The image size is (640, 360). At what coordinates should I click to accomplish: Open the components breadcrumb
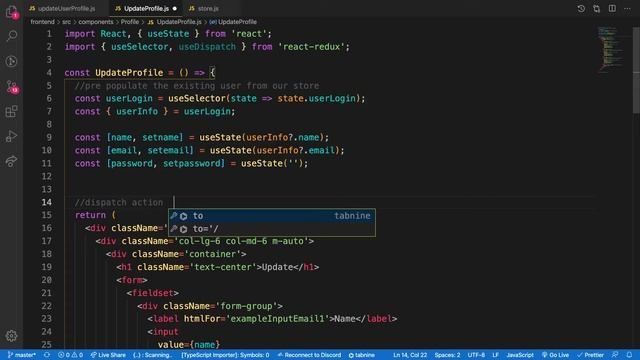tap(96, 22)
